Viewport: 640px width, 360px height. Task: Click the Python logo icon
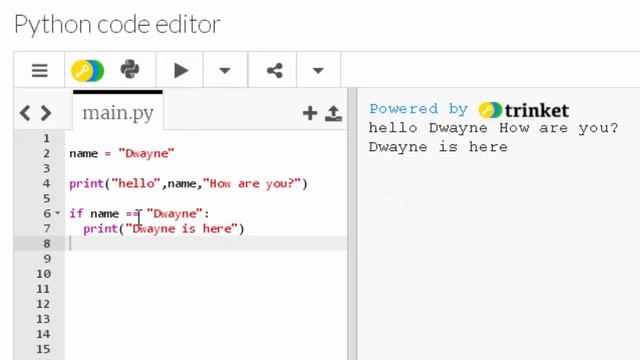[x=130, y=69]
